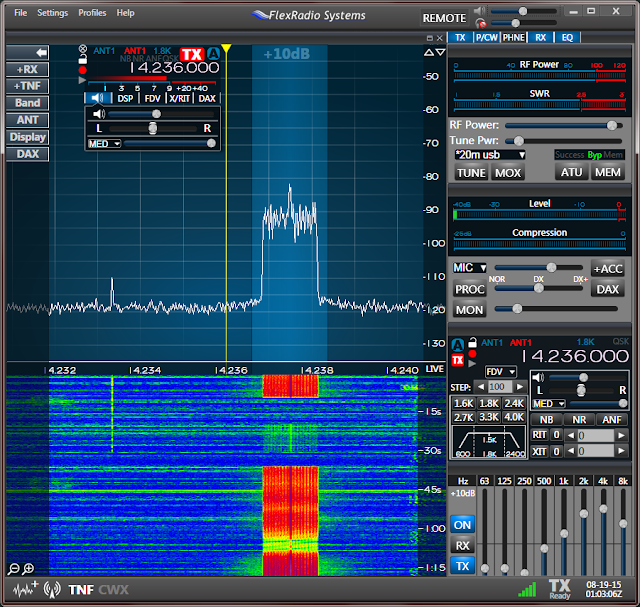Open the Profiles menu
Screen dimensions: 640x607
(92, 13)
